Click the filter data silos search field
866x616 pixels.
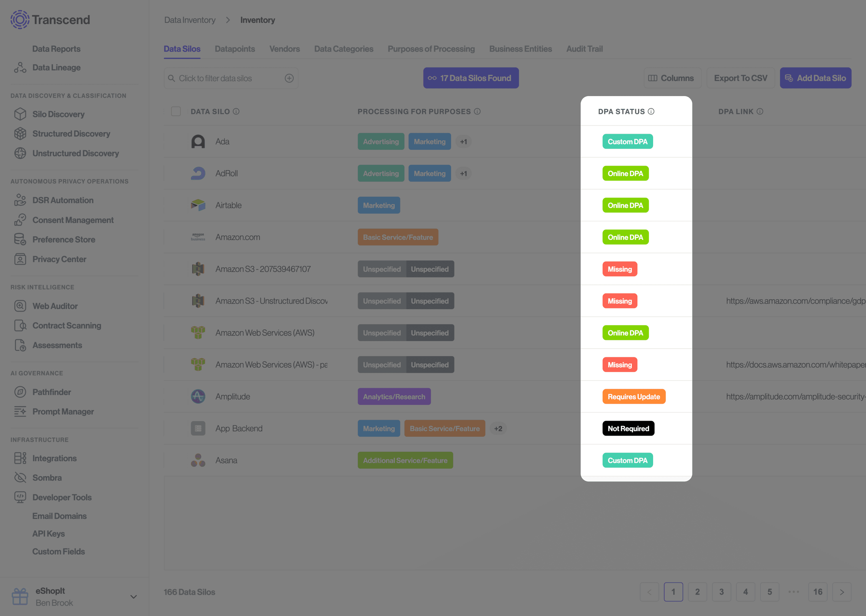coord(231,78)
